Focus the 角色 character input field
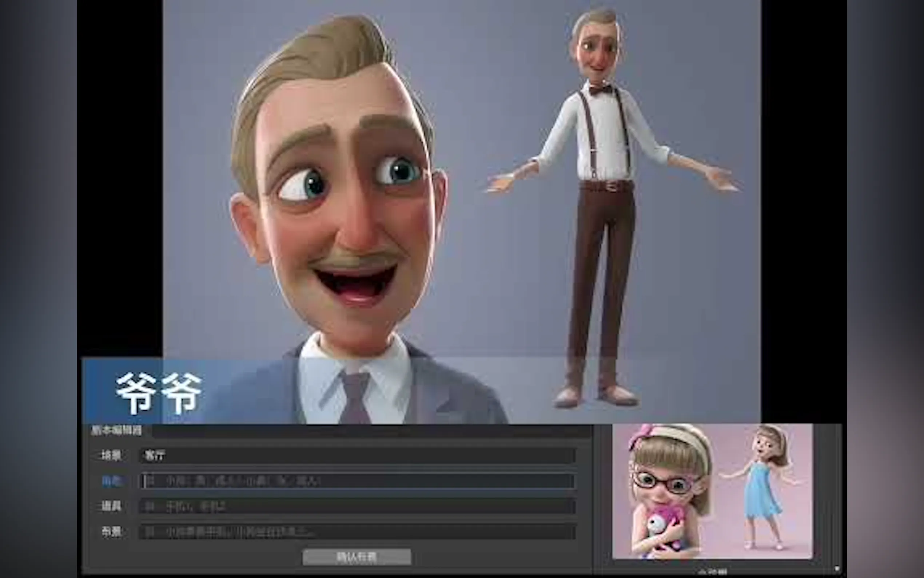Image resolution: width=924 pixels, height=578 pixels. [x=358, y=481]
